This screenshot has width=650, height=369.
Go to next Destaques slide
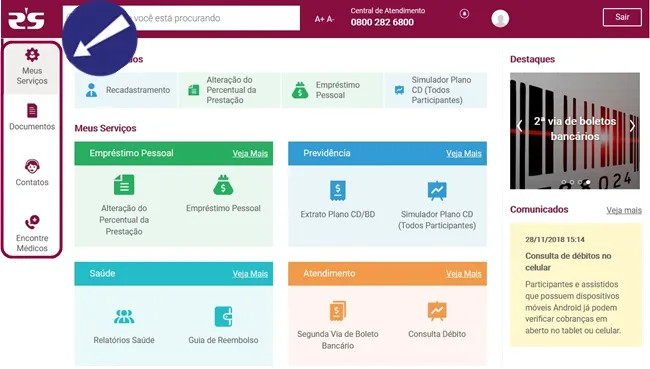pyautogui.click(x=632, y=126)
